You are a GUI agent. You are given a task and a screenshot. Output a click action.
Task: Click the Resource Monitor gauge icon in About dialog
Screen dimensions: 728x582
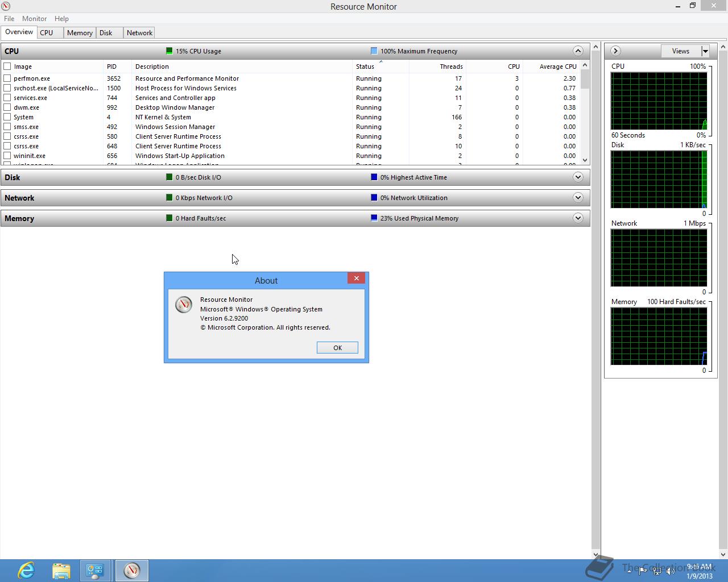(x=184, y=305)
